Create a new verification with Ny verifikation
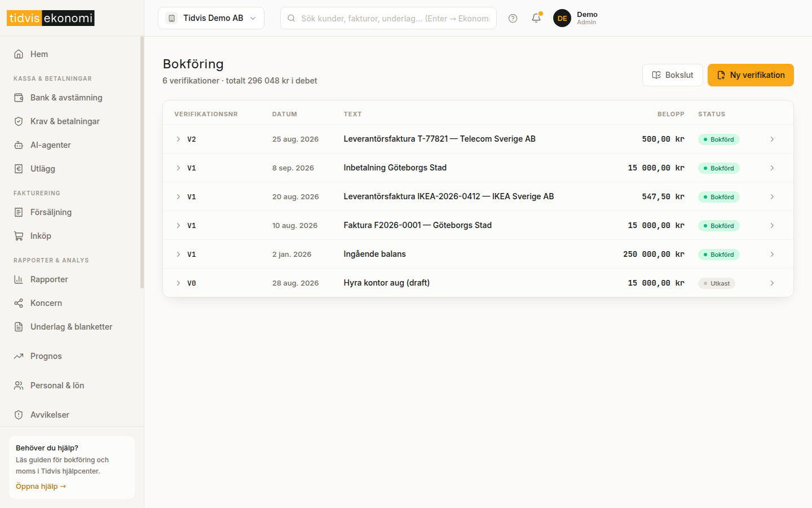Screen dimensions: 812x508 (751, 75)
